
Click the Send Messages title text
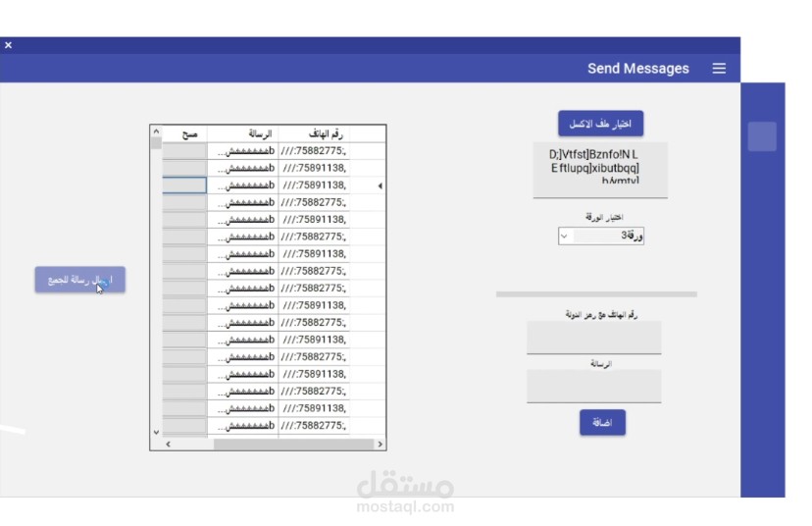638,69
